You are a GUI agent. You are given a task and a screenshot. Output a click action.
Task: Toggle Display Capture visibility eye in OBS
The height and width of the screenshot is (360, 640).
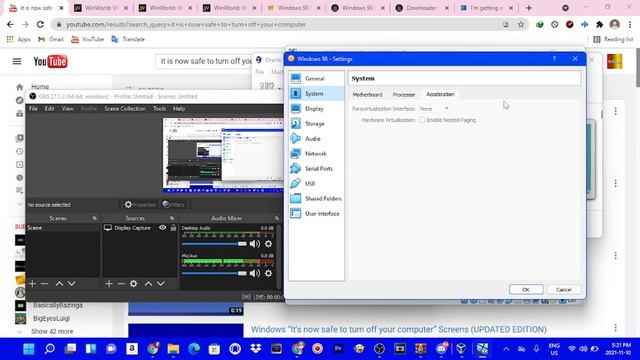[162, 228]
